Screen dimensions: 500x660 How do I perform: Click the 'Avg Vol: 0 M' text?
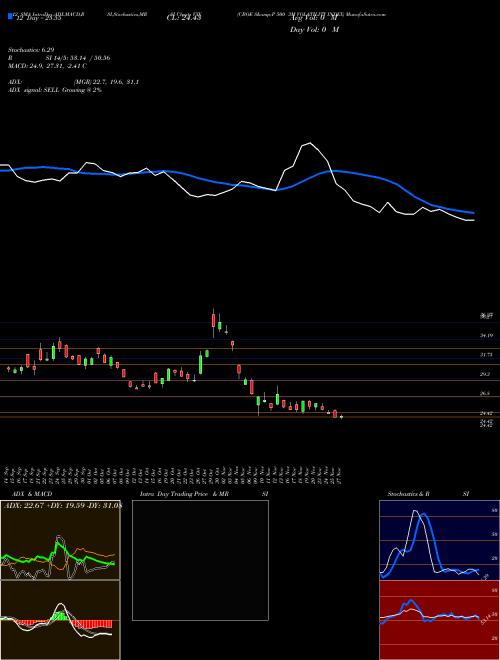[314, 18]
